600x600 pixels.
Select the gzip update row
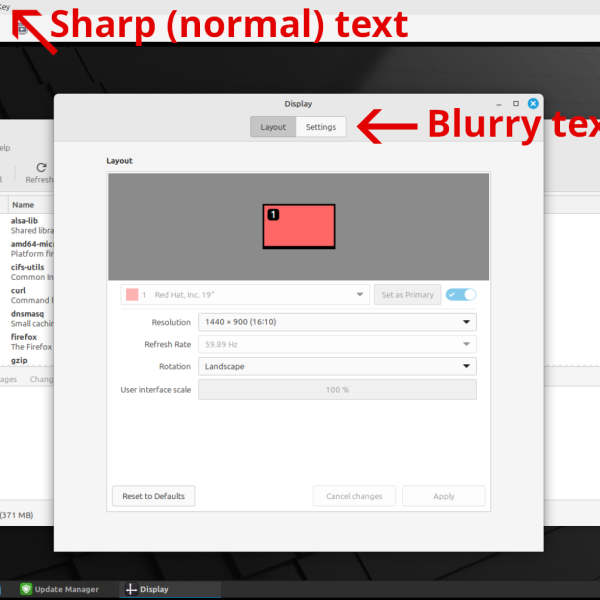point(27,360)
